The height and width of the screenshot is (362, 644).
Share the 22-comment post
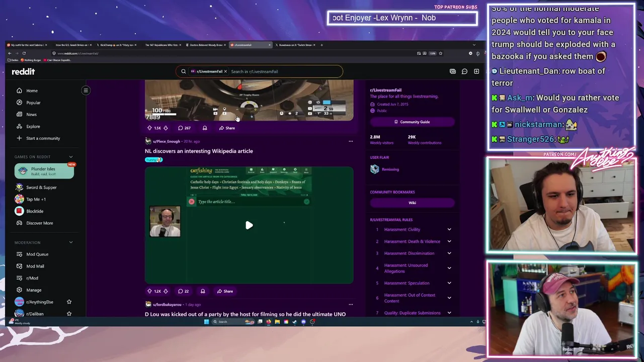225,291
